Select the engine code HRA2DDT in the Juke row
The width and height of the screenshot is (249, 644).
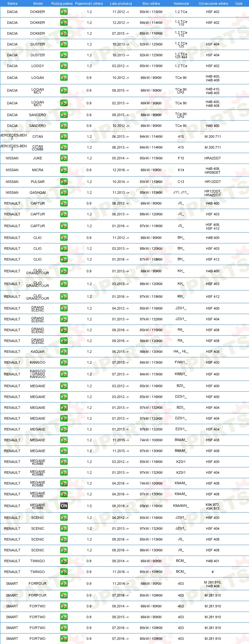point(213,158)
